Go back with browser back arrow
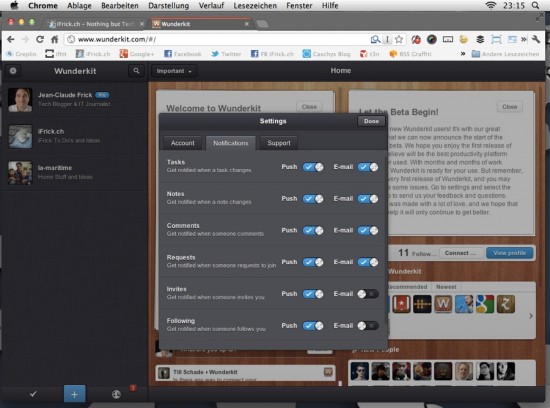Viewport: 550px width, 408px height. pos(11,39)
